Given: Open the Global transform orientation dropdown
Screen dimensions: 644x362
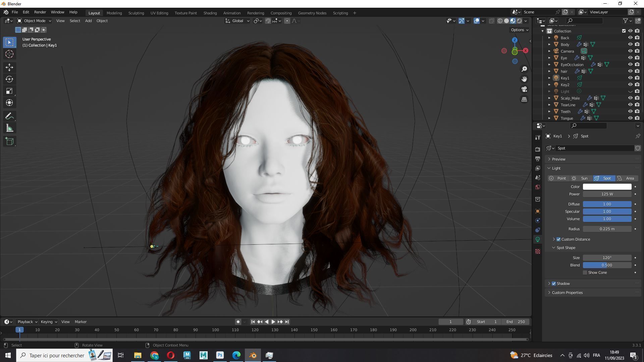Looking at the screenshot, I should 237,21.
